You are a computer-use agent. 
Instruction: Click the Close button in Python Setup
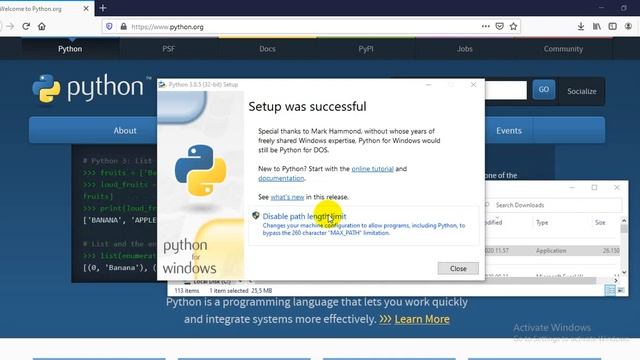click(x=458, y=268)
